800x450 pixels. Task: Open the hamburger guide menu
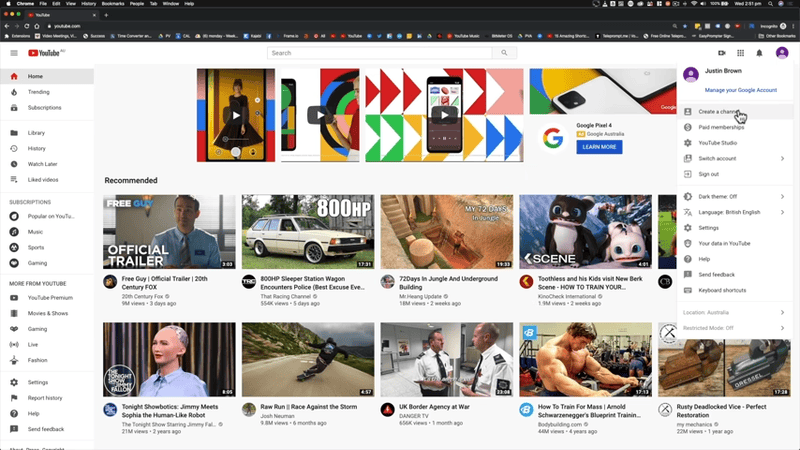(x=14, y=53)
